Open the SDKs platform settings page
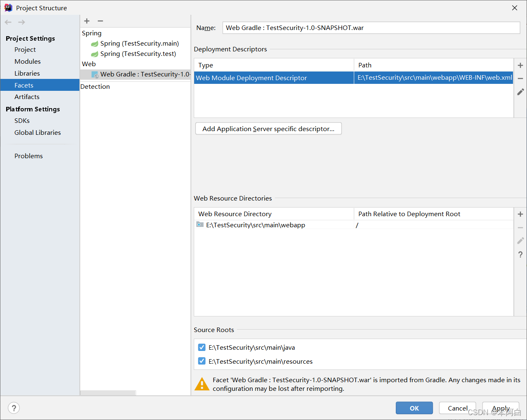This screenshot has width=527, height=420. coord(22,121)
